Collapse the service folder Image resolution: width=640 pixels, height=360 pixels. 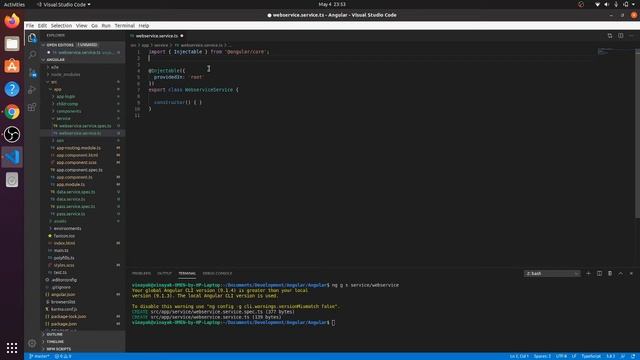click(63, 118)
